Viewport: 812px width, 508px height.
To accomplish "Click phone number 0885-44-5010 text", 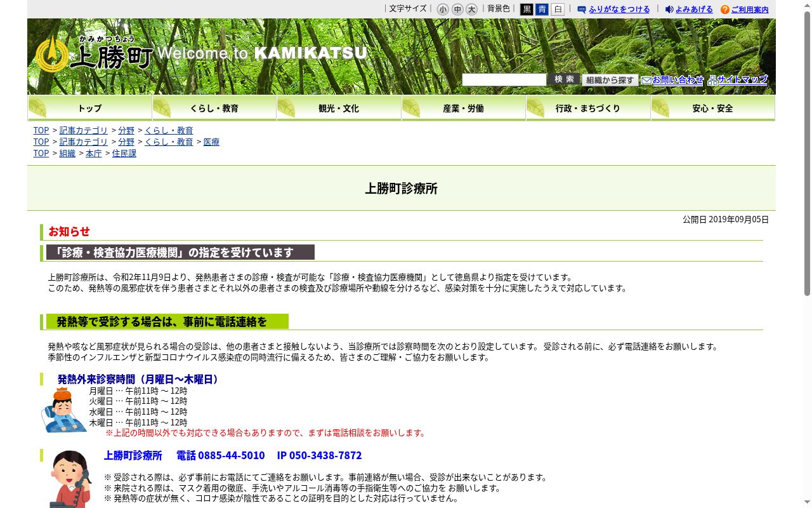I will 232,455.
